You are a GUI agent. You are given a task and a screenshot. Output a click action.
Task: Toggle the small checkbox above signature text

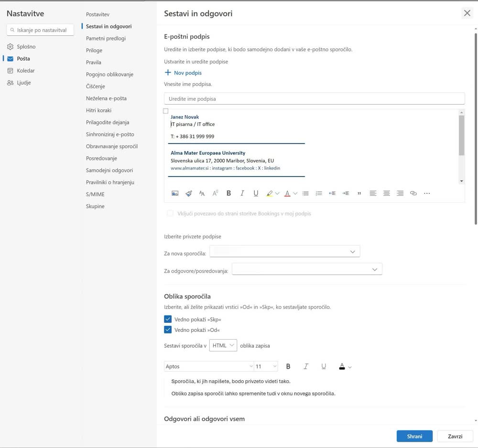(x=165, y=111)
